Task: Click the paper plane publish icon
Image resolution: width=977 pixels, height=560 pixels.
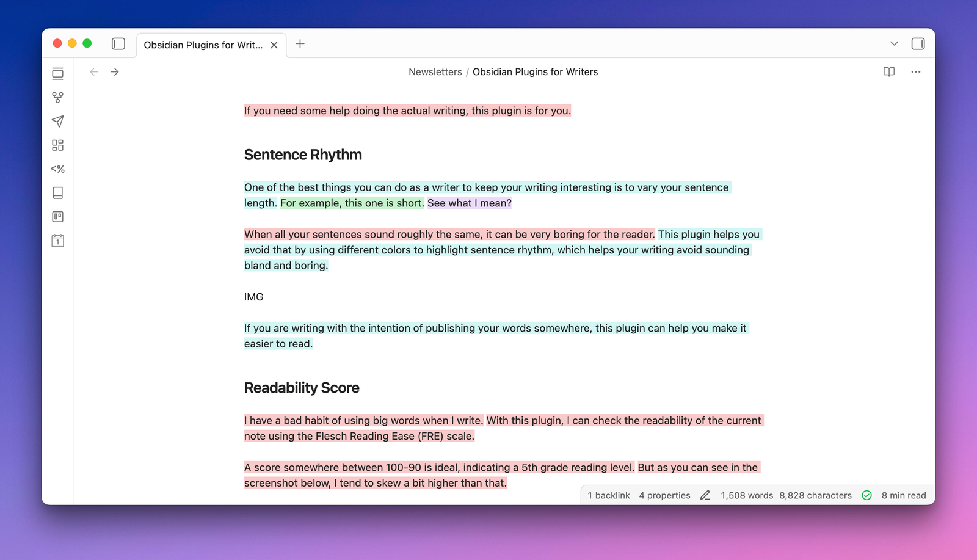Action: (x=57, y=121)
